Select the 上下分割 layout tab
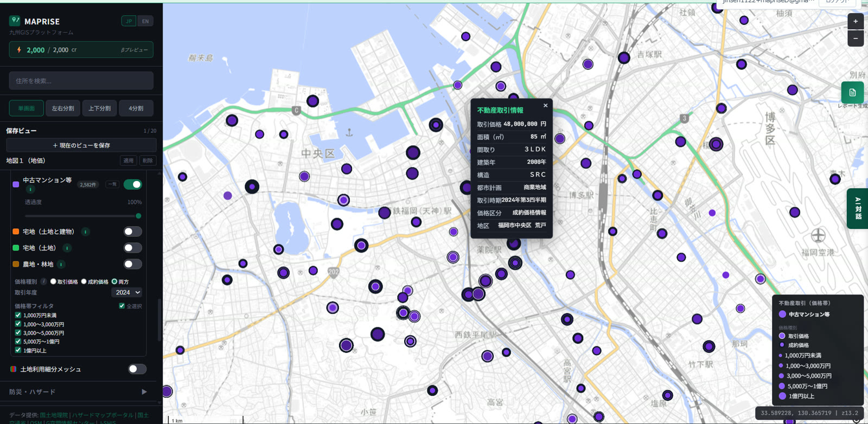The width and height of the screenshot is (868, 424). pos(100,108)
